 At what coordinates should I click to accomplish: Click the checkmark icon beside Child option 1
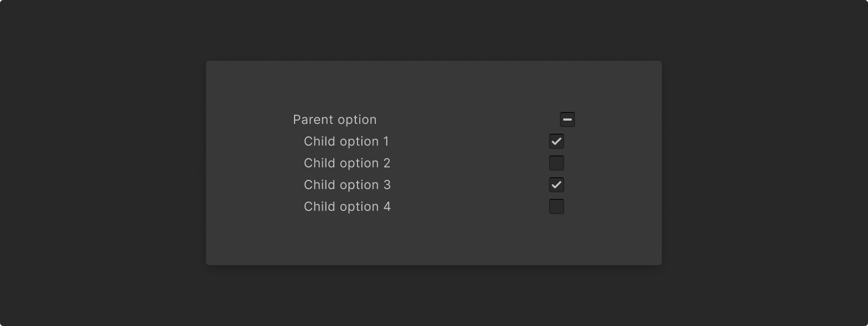click(x=557, y=141)
